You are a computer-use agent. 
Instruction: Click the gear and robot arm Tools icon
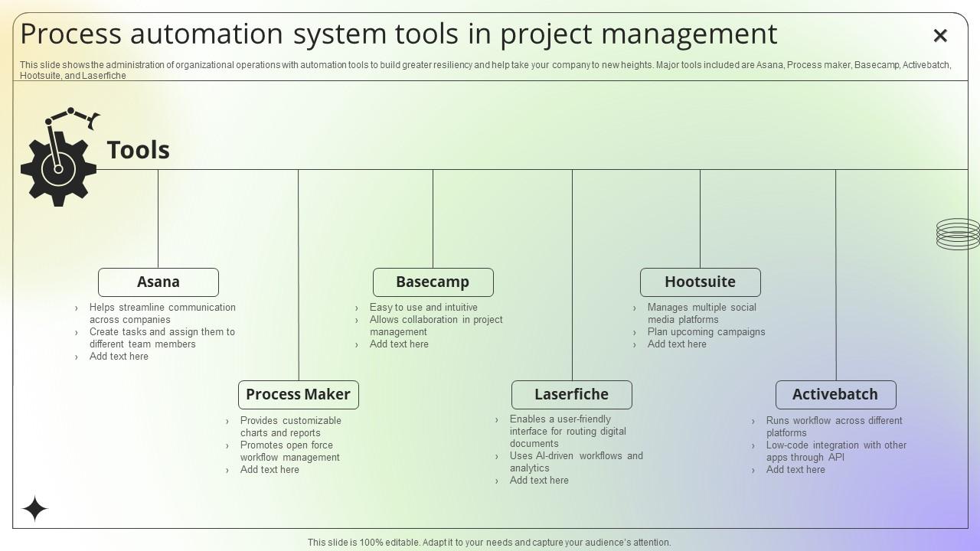point(60,157)
